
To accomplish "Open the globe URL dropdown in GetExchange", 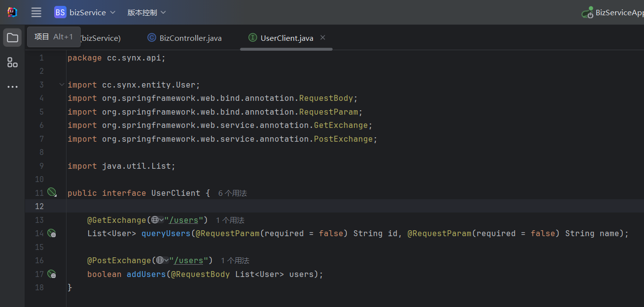I will point(158,220).
